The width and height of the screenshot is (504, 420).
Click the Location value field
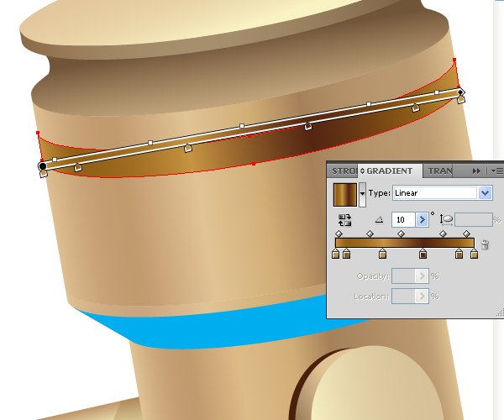[403, 296]
